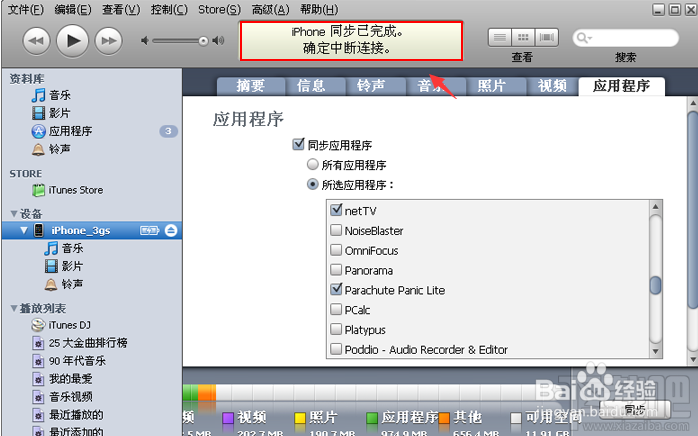Open the Store(S) menu

tap(219, 9)
